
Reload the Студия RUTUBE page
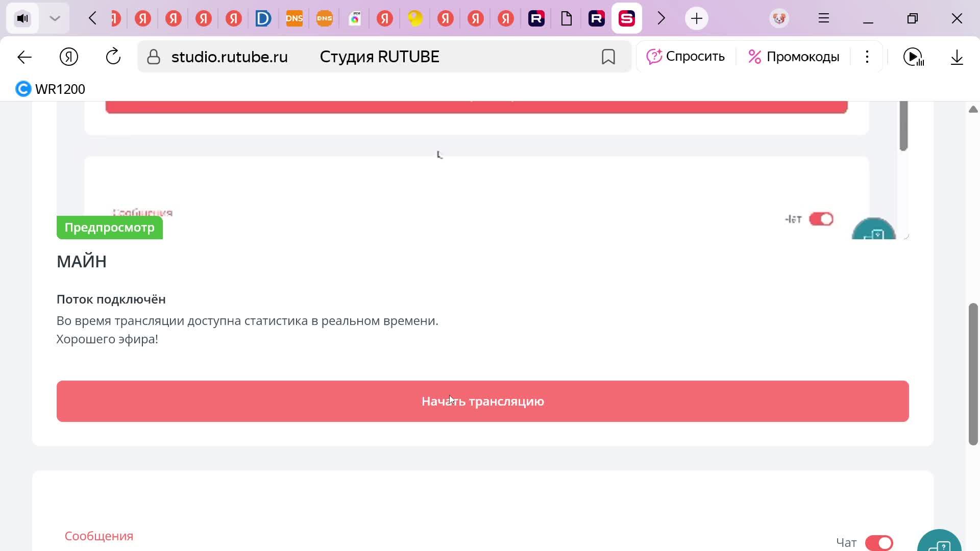112,57
